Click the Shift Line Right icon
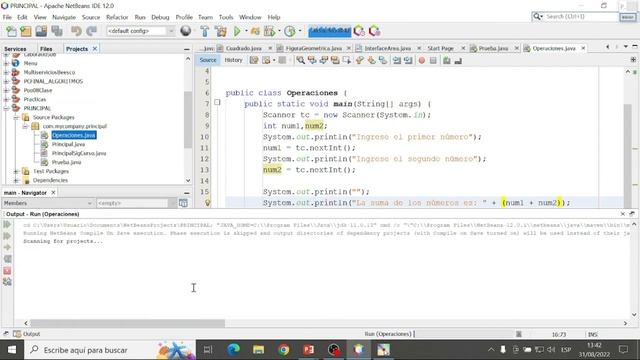 point(408,60)
